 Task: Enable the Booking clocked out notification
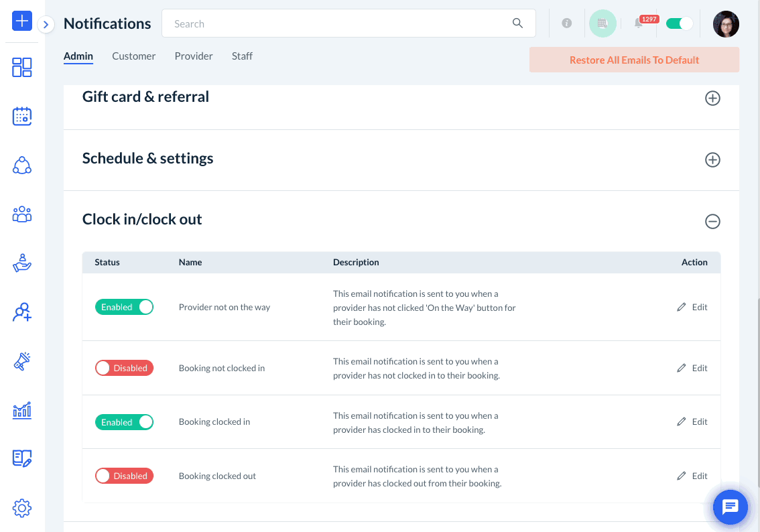click(124, 476)
